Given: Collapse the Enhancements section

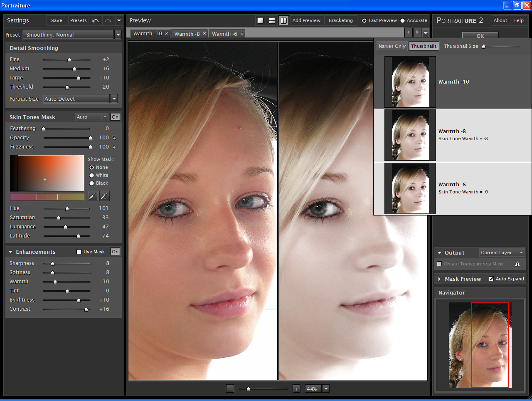Looking at the screenshot, I should click(10, 252).
